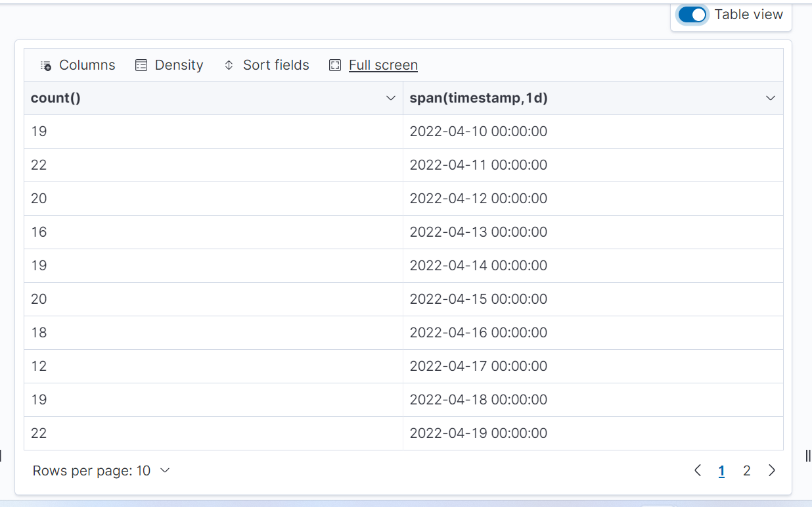Select cell 2022-04-18 00:00:00
The width and height of the screenshot is (812, 507).
coord(593,400)
